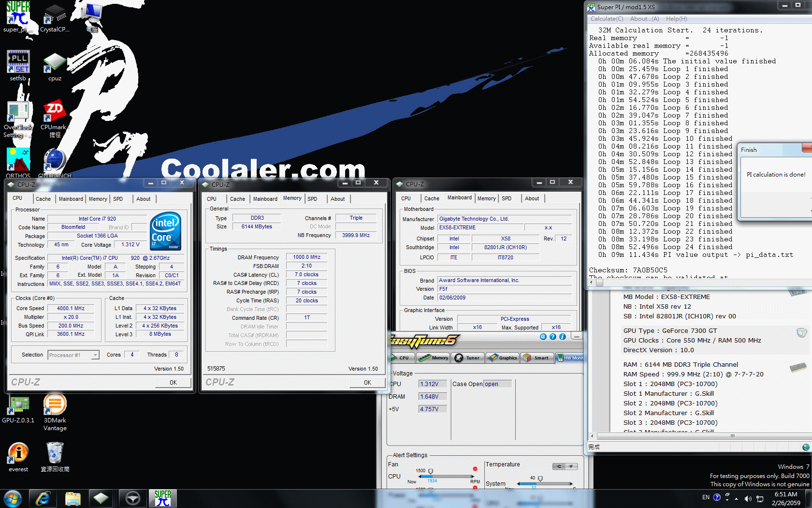Open the Graphics tab in EasyTune6

[x=503, y=358]
